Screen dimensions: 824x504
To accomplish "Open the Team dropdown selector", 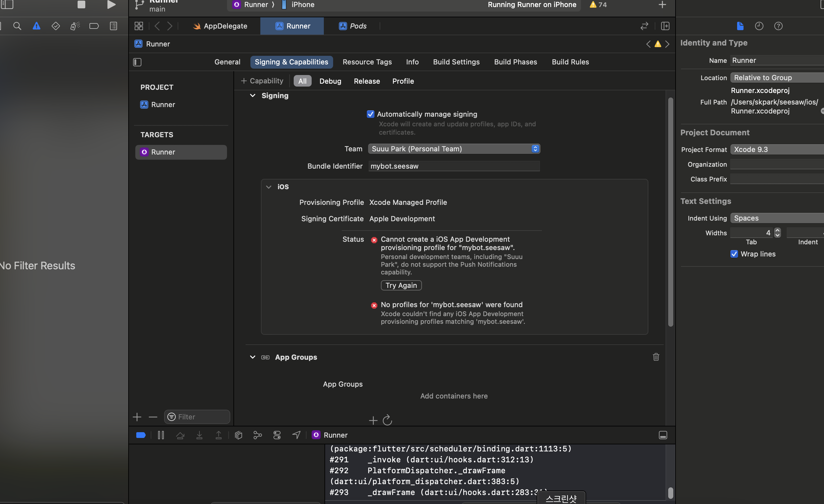I will [454, 149].
